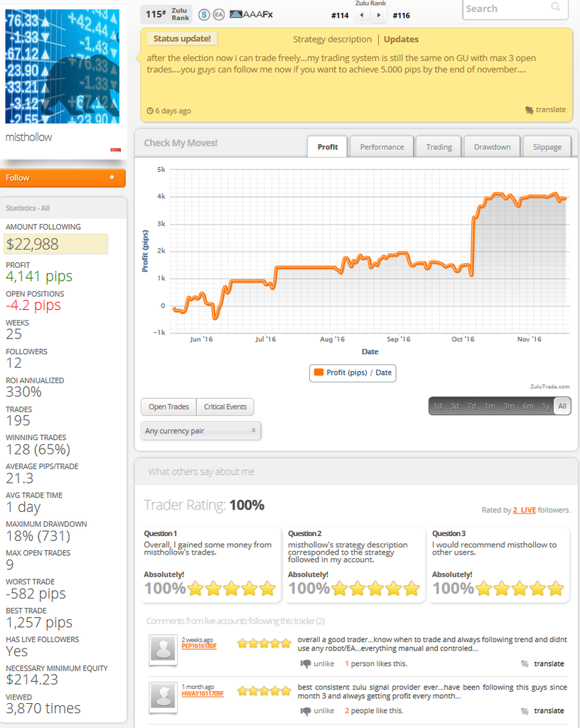The image size is (580, 728).
Task: Click unlike on PEP1616180F comment
Action: 324,664
